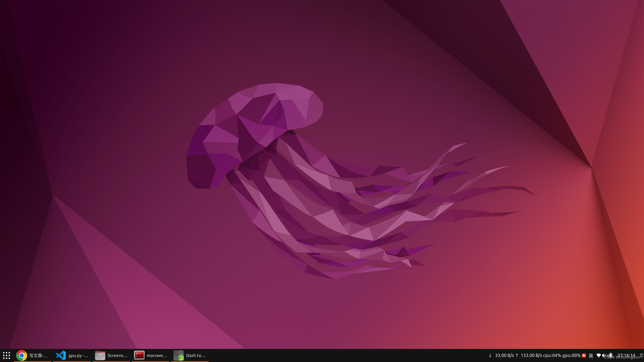Click the Wi-Fi status icon

(599, 355)
